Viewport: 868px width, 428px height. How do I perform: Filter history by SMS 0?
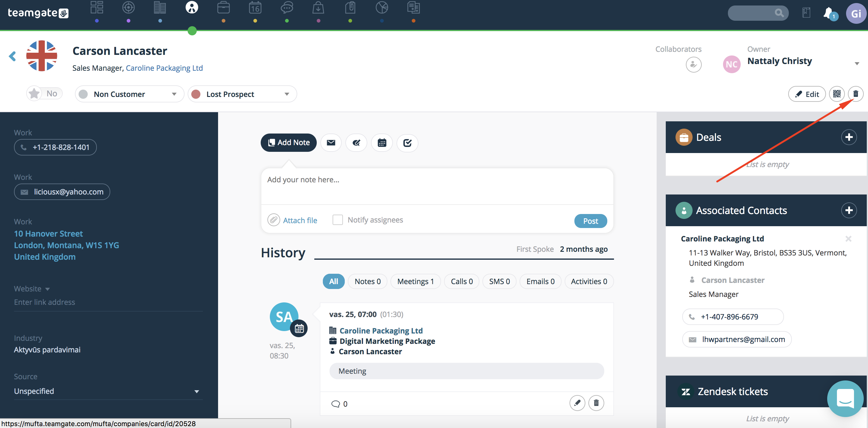(x=499, y=281)
